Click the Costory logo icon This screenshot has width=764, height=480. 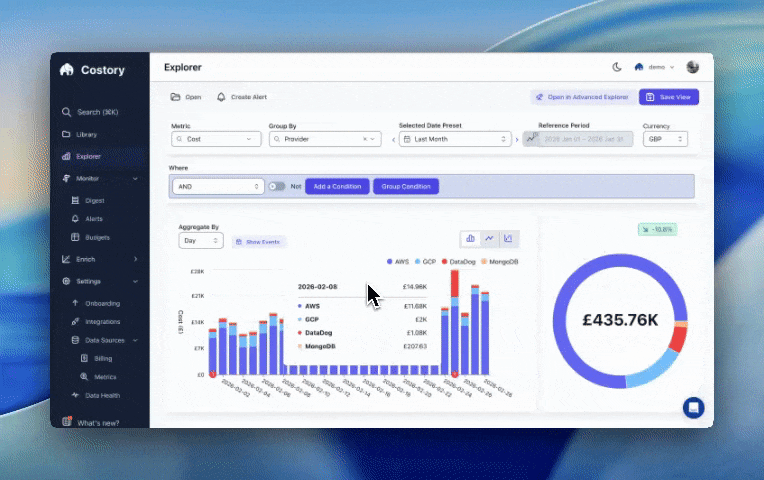tap(67, 70)
